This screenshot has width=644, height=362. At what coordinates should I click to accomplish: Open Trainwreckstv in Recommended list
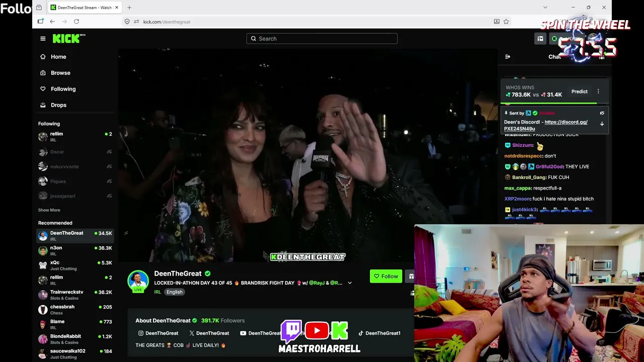[x=75, y=295]
